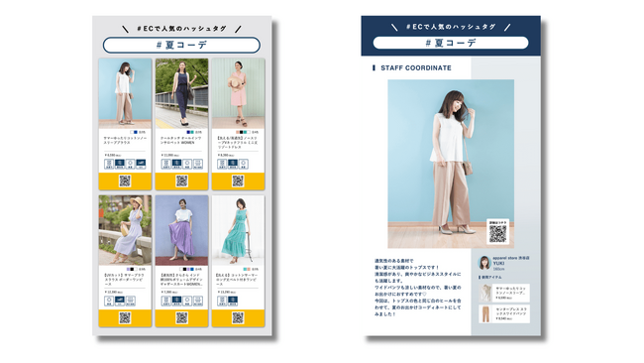Choose the teal color swatch on the navy jumpsuit card

pos(193,132)
